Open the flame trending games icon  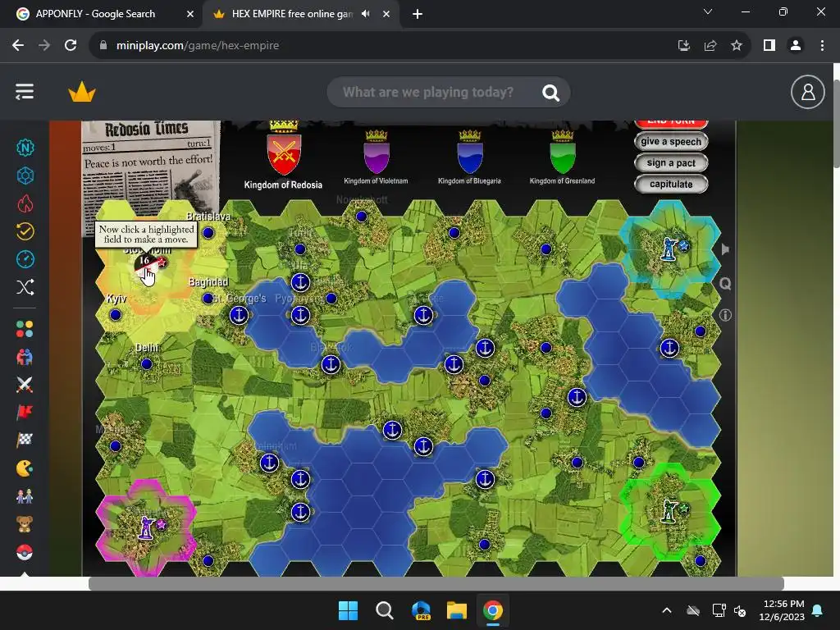(x=25, y=203)
